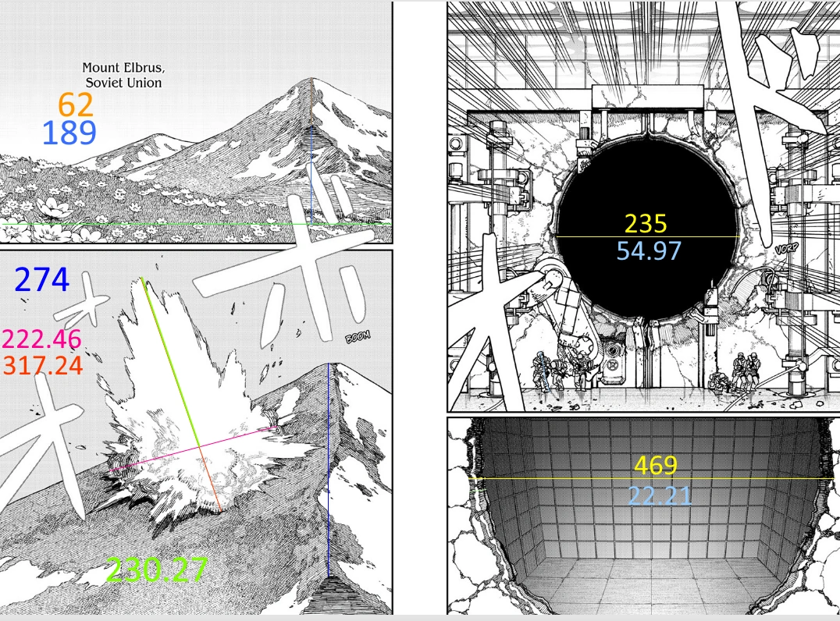Select the light blue value 22.21
Screen dimensions: 840x621
[x=660, y=495]
